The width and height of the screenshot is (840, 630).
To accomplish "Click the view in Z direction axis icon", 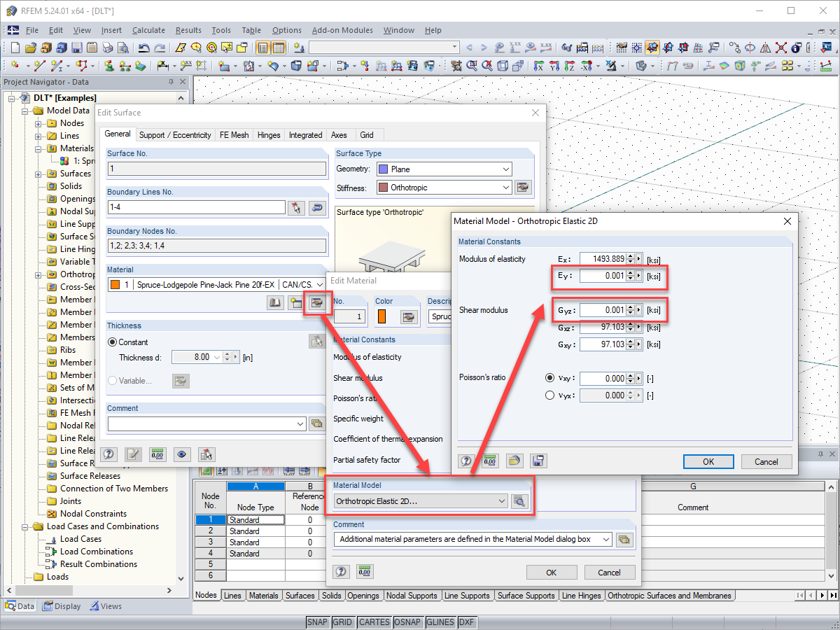I will click(570, 66).
